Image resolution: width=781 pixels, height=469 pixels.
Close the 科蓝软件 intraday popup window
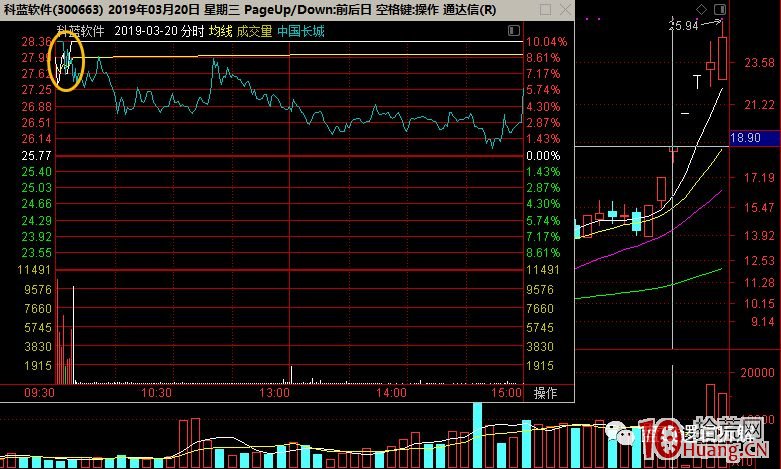[x=565, y=9]
